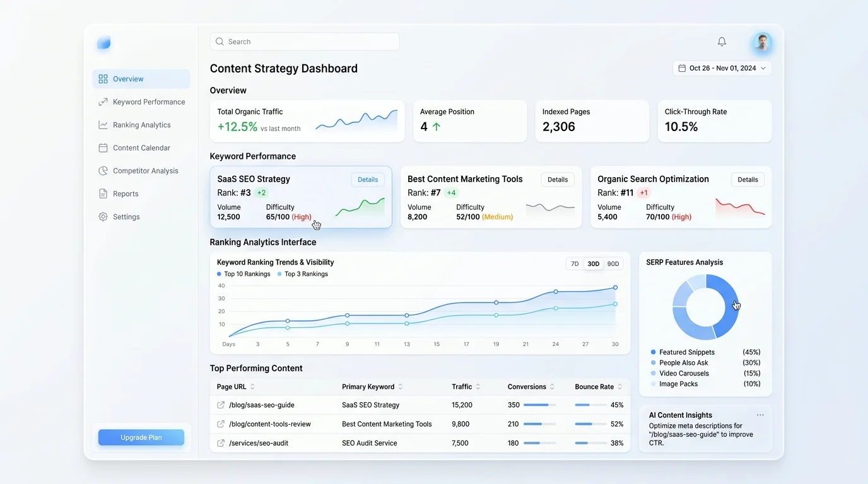Click the green up arrow by Average Position

pos(436,127)
